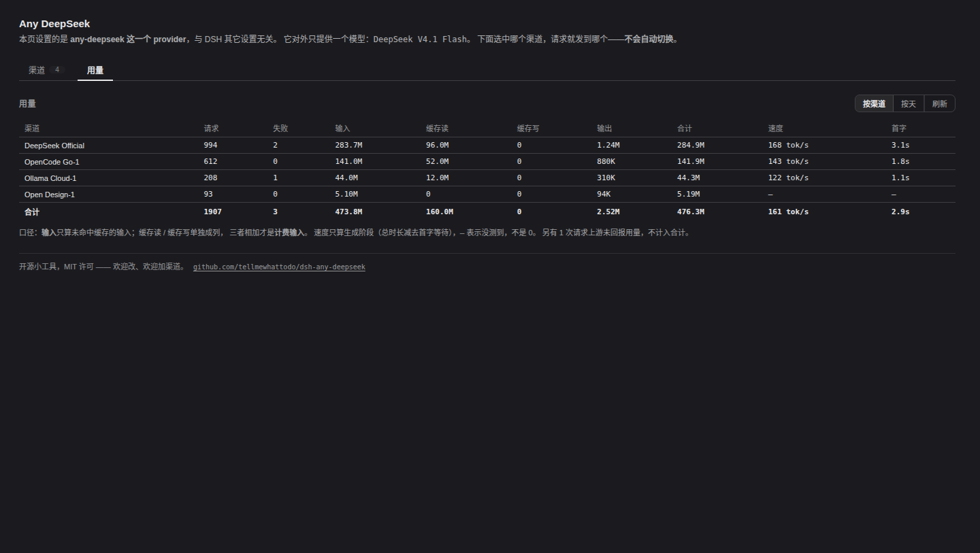Image resolution: width=980 pixels, height=553 pixels.
Task: Click the 5.10M input value
Action: (x=346, y=194)
